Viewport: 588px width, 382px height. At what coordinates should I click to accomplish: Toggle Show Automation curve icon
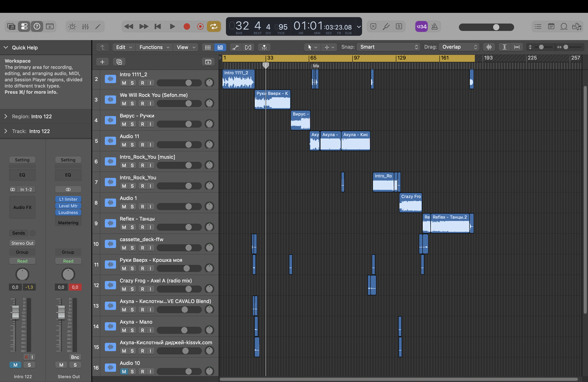235,47
